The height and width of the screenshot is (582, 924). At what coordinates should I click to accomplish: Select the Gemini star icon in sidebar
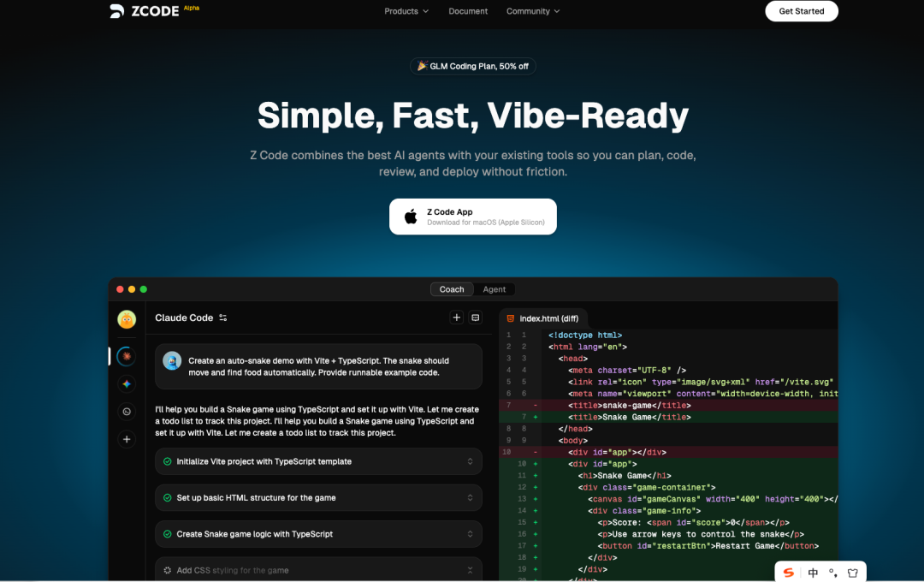127,384
